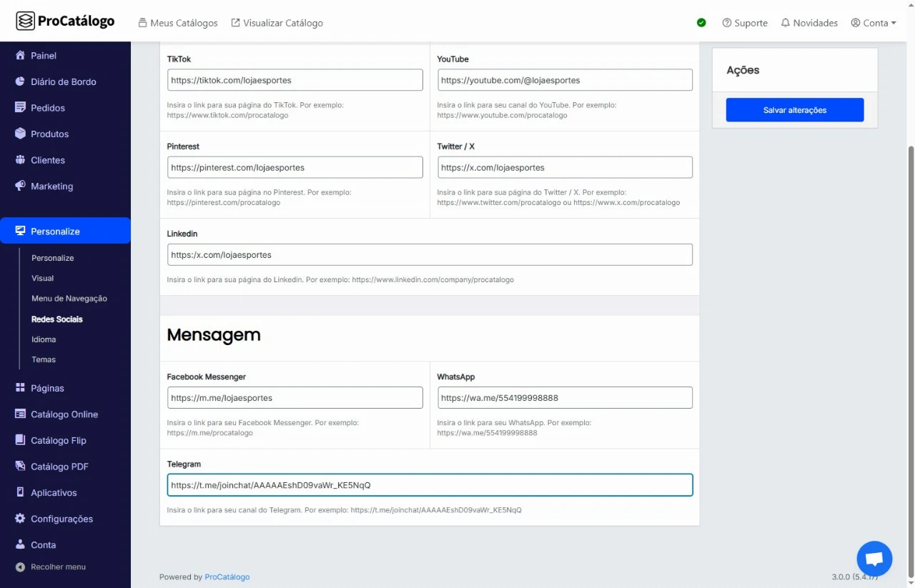Open the Personalize submenu item
The width and height of the screenshot is (915, 588).
click(x=53, y=258)
